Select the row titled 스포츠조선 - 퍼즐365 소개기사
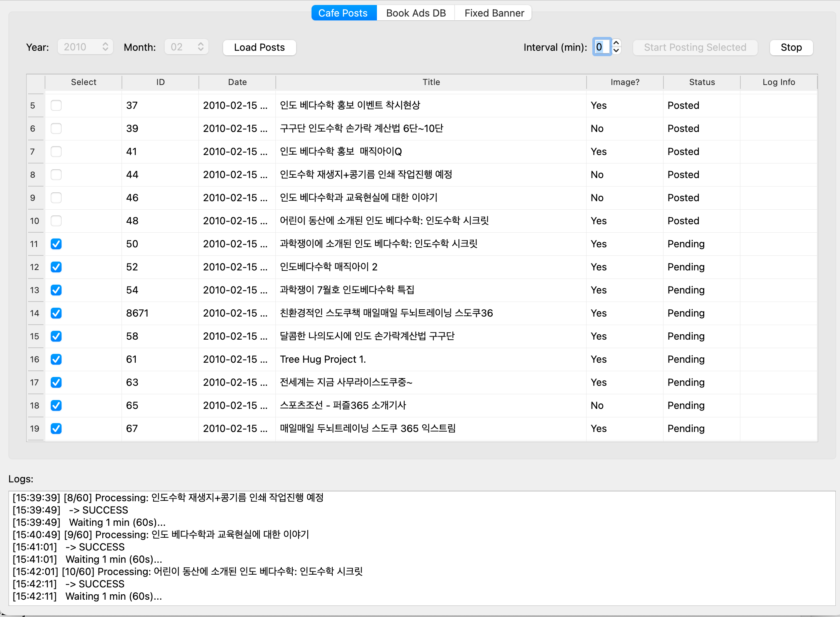 pyautogui.click(x=343, y=405)
